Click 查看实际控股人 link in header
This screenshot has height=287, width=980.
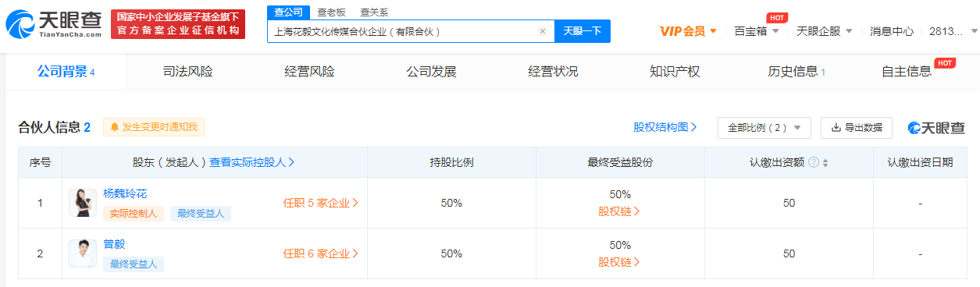(x=251, y=163)
